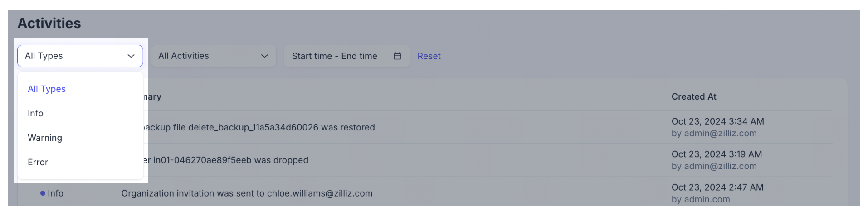The height and width of the screenshot is (216, 868).
Task: Pick the Warning type option
Action: coord(45,138)
